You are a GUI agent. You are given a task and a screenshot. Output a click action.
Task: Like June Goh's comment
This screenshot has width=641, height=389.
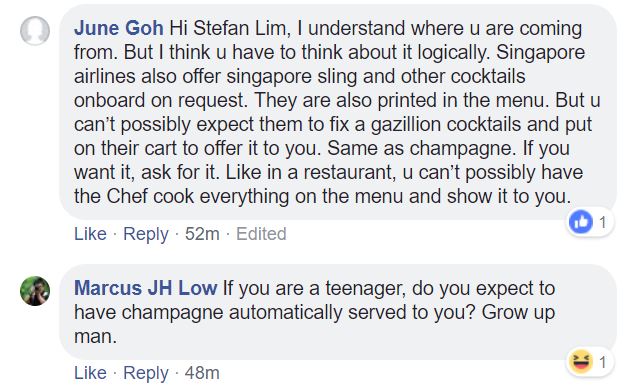[x=90, y=234]
